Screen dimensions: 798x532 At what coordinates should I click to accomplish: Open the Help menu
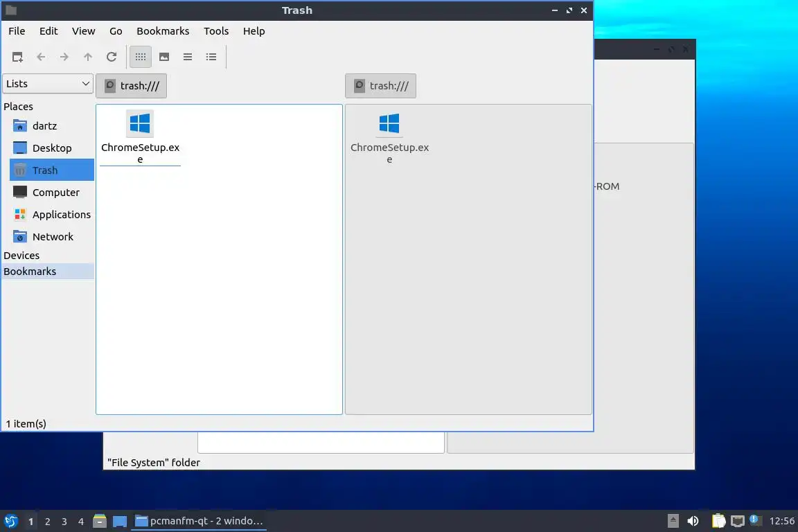pyautogui.click(x=254, y=31)
